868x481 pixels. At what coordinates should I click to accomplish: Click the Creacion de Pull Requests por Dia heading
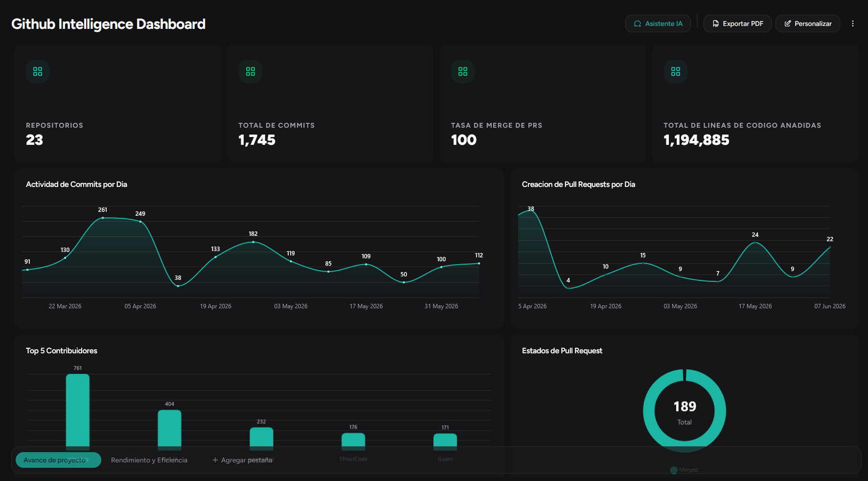[x=578, y=184]
